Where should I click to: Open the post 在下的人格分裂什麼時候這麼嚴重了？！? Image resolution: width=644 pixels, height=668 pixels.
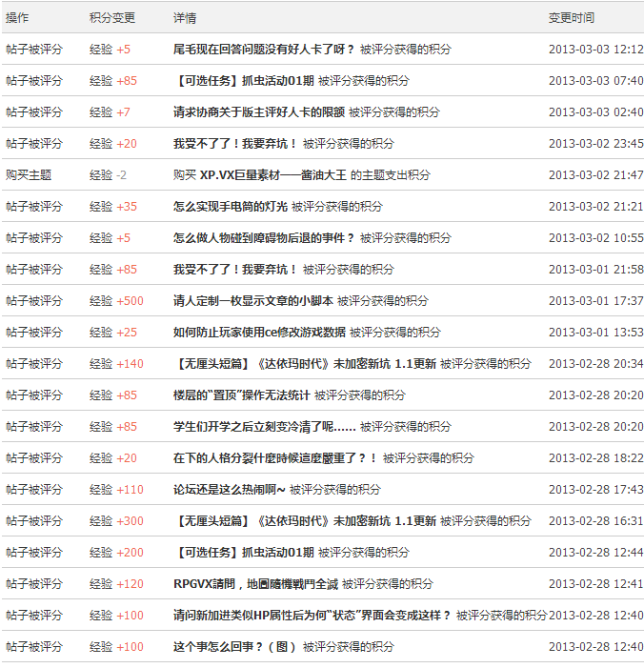pyautogui.click(x=275, y=458)
